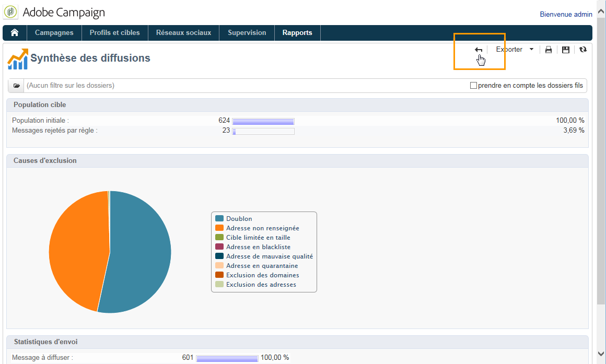This screenshot has height=364, width=606.
Task: Enable prendre en compte les dossiers fils
Action: point(473,86)
